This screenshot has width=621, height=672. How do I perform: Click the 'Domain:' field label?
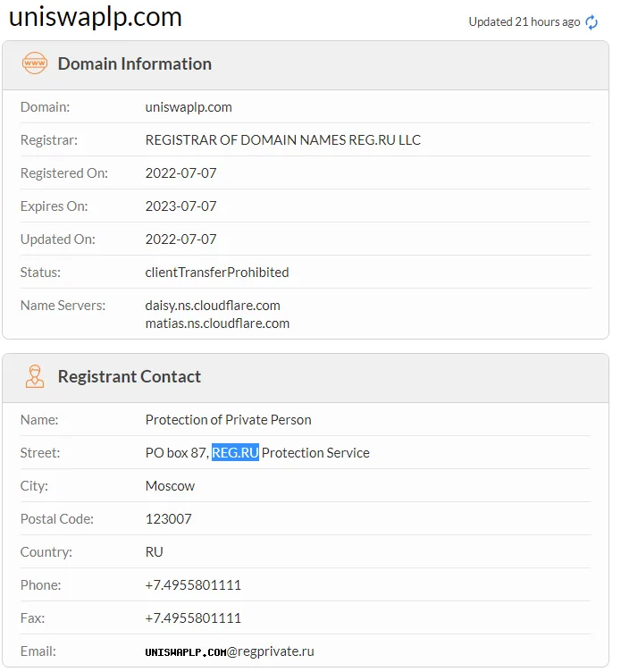[45, 107]
